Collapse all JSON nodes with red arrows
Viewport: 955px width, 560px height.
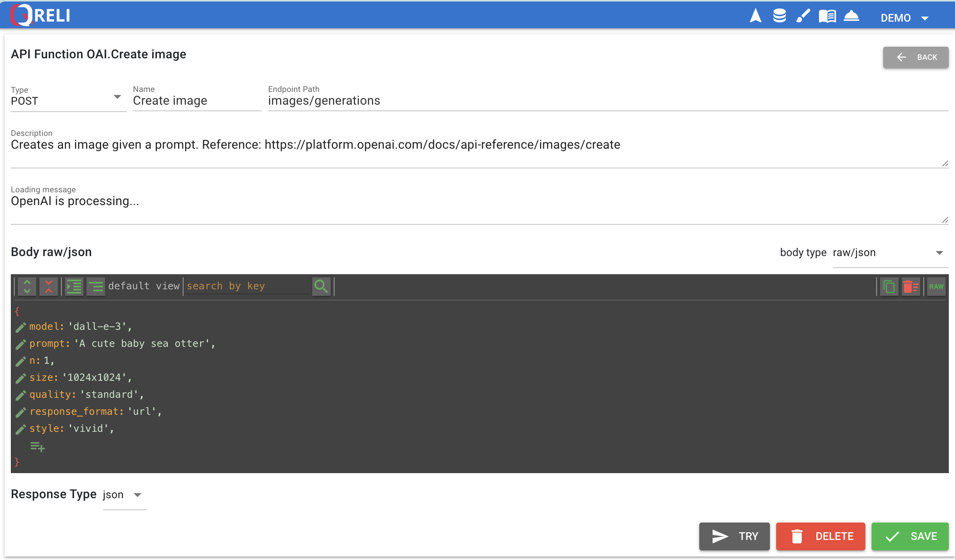tap(49, 287)
